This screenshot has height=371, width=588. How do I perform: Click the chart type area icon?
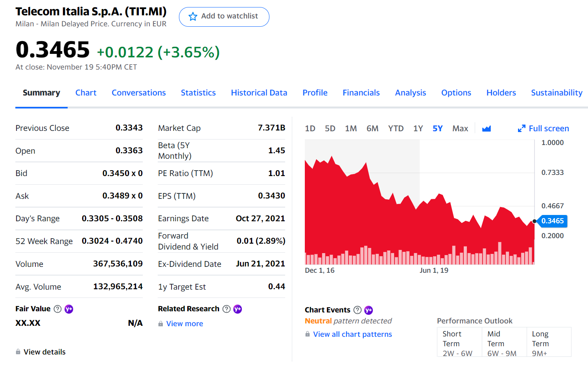[x=487, y=129]
